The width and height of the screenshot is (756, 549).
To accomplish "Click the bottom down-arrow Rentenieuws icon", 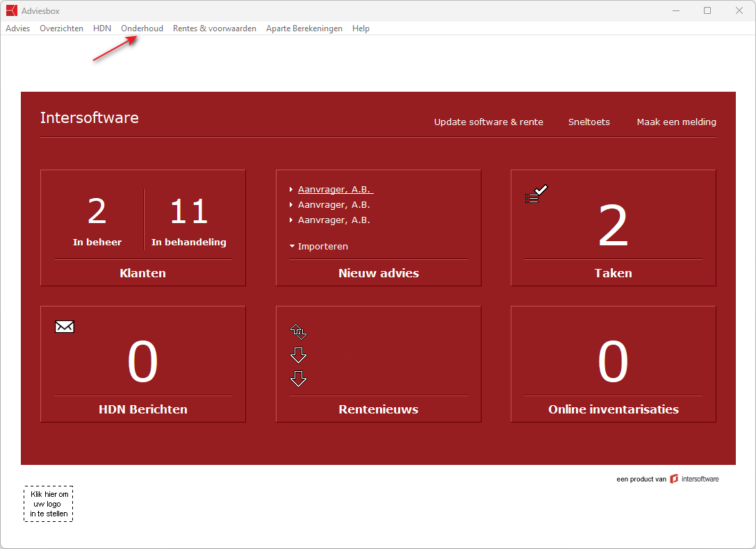I will [299, 379].
